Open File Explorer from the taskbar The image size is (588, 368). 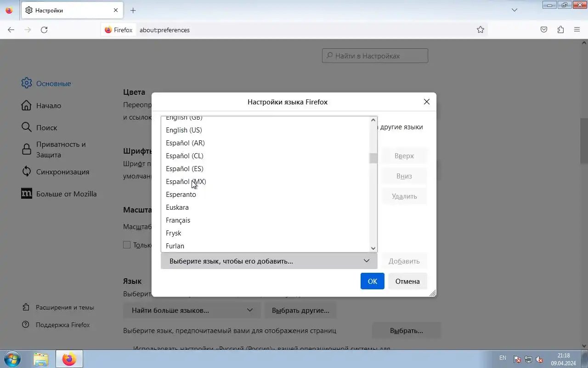tap(41, 359)
